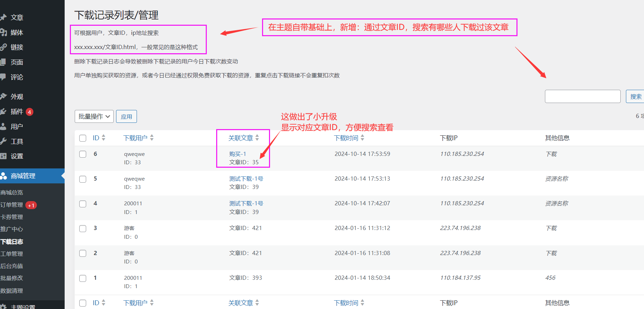The width and height of the screenshot is (644, 309).
Task: Click the 媒体 media icon in sidebar
Action: click(x=3, y=32)
